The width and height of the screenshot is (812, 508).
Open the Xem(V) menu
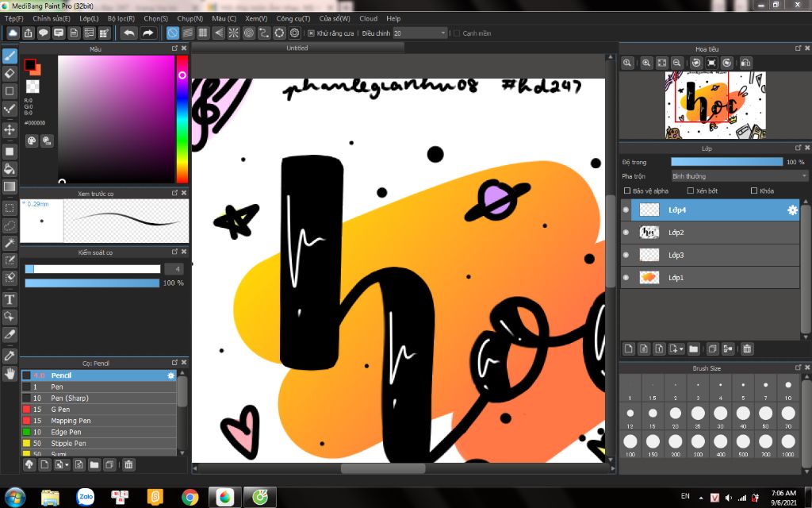click(x=256, y=18)
